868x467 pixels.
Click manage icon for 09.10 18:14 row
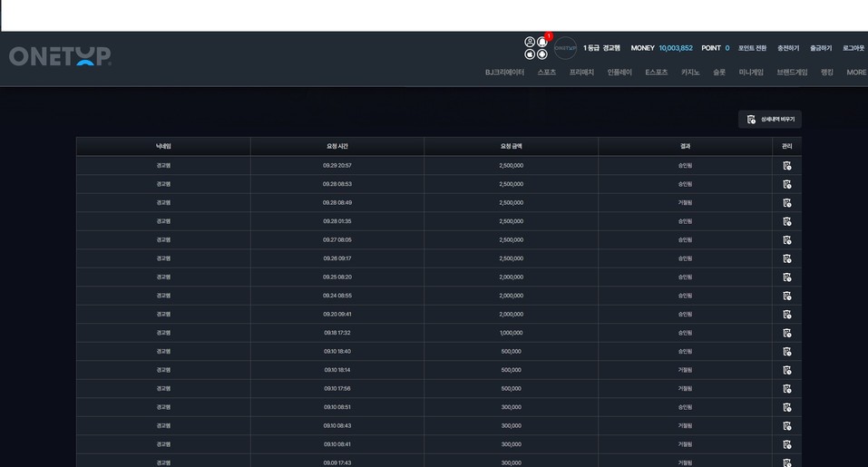point(786,370)
